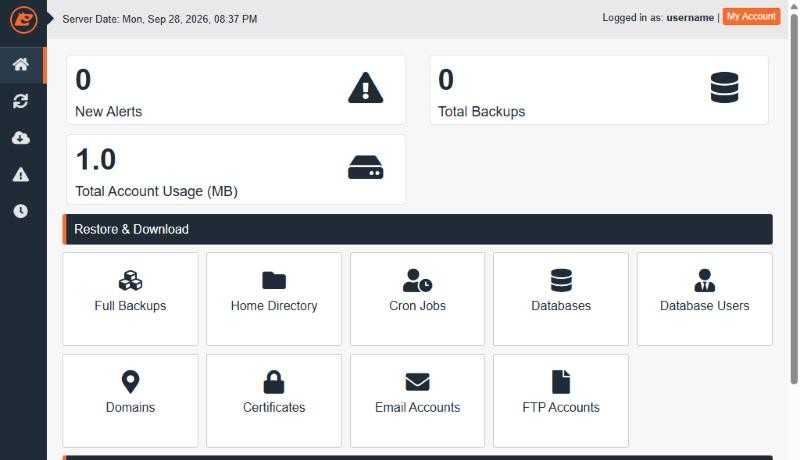Click the Server Date text
Screen dimensions: 800x460
[x=160, y=19]
